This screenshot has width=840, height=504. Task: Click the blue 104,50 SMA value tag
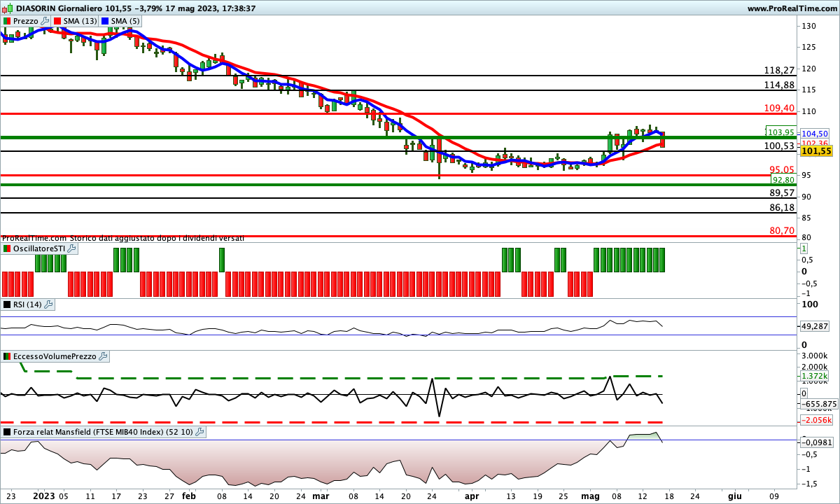point(815,134)
